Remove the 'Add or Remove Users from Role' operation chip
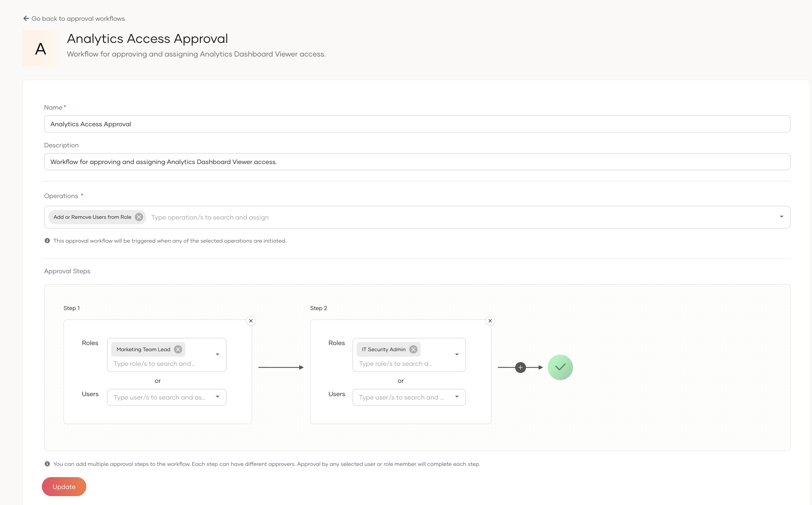The image size is (812, 505). (x=138, y=217)
